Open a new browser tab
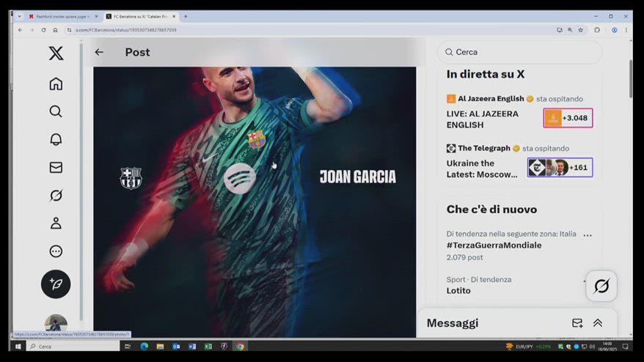644x362 pixels. (x=186, y=16)
